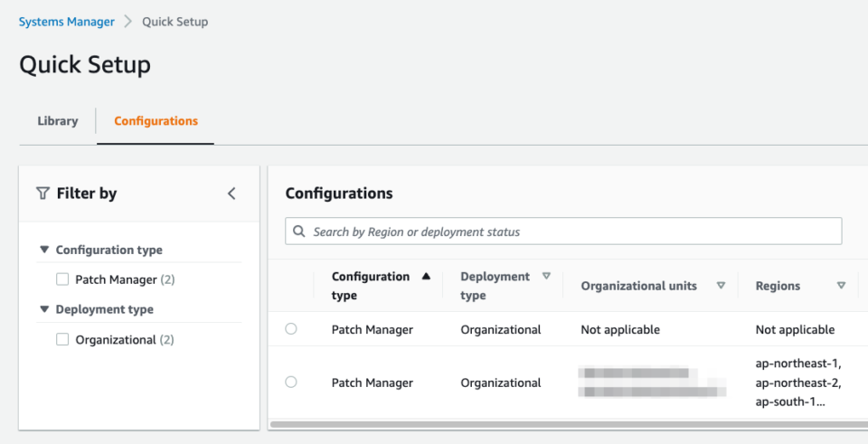Click Not applicable under Organizational units
The height and width of the screenshot is (444, 868).
(620, 329)
